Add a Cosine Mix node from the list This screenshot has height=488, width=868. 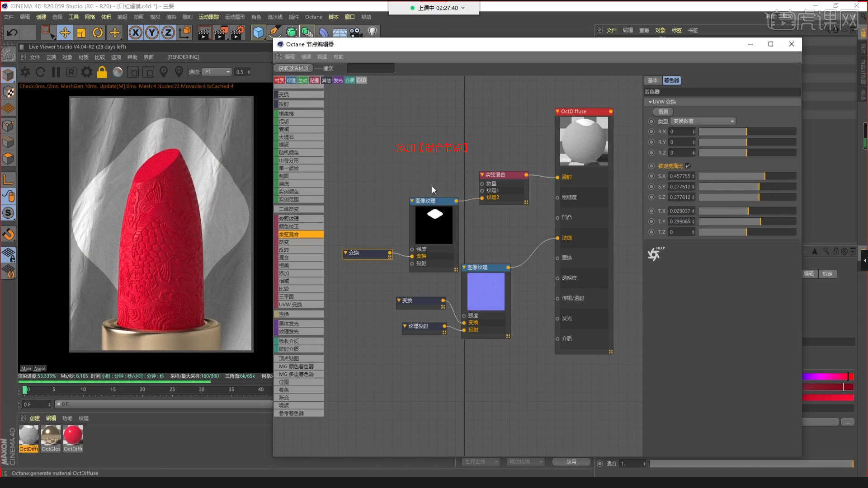pyautogui.click(x=299, y=235)
